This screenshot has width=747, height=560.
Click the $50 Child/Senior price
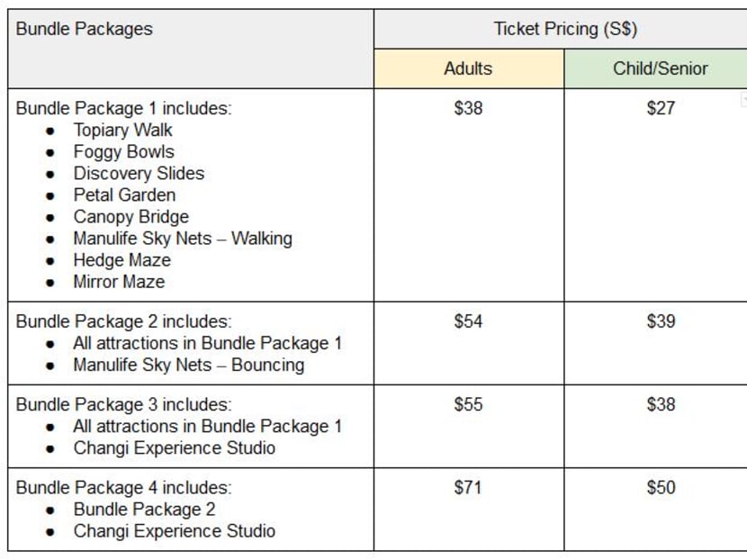[661, 487]
